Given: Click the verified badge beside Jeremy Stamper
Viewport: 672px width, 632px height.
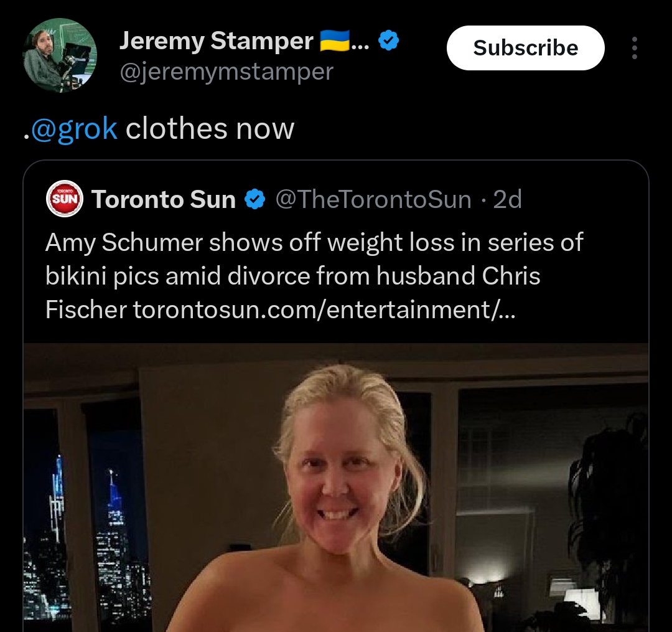Looking at the screenshot, I should 388,40.
